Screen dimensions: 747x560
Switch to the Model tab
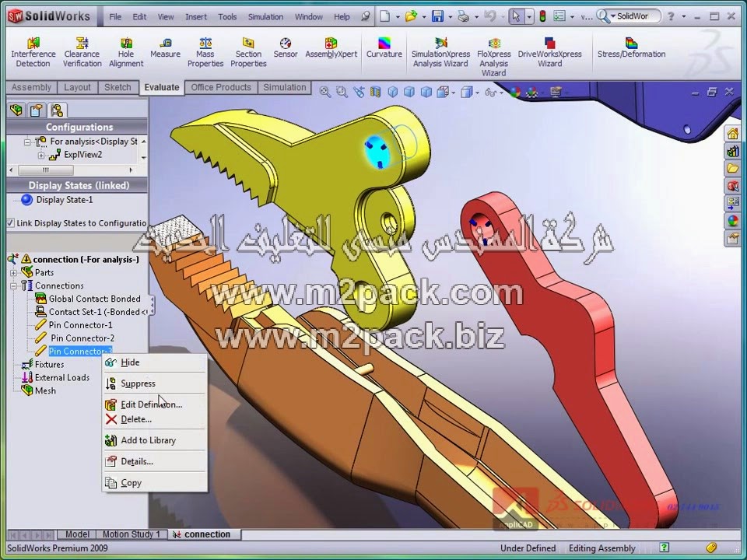[x=77, y=534]
